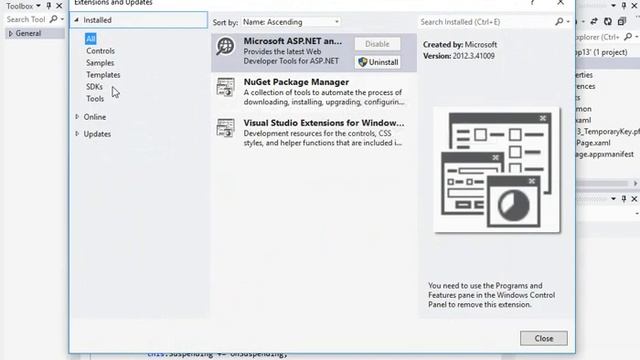Expand the Online category
Screen dimensions: 640x360
(x=77, y=117)
